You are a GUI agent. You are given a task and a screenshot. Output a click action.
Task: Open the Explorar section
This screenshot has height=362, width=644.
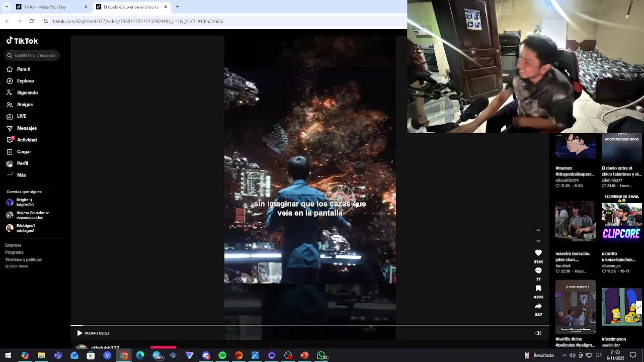click(x=21, y=81)
